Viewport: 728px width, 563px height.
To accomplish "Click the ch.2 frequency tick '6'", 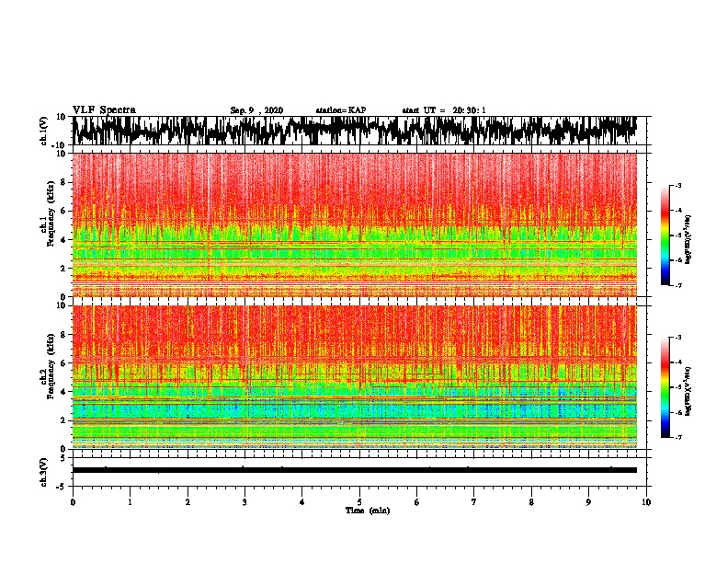I will pos(64,363).
